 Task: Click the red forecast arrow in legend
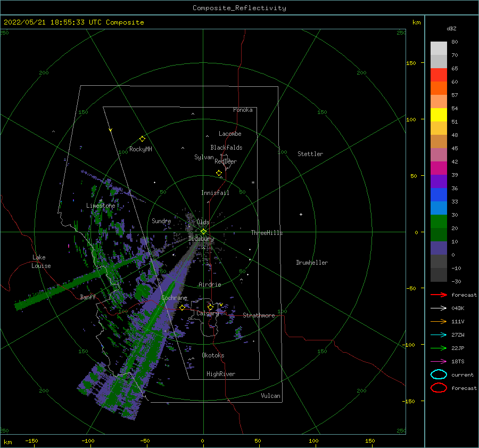(439, 295)
